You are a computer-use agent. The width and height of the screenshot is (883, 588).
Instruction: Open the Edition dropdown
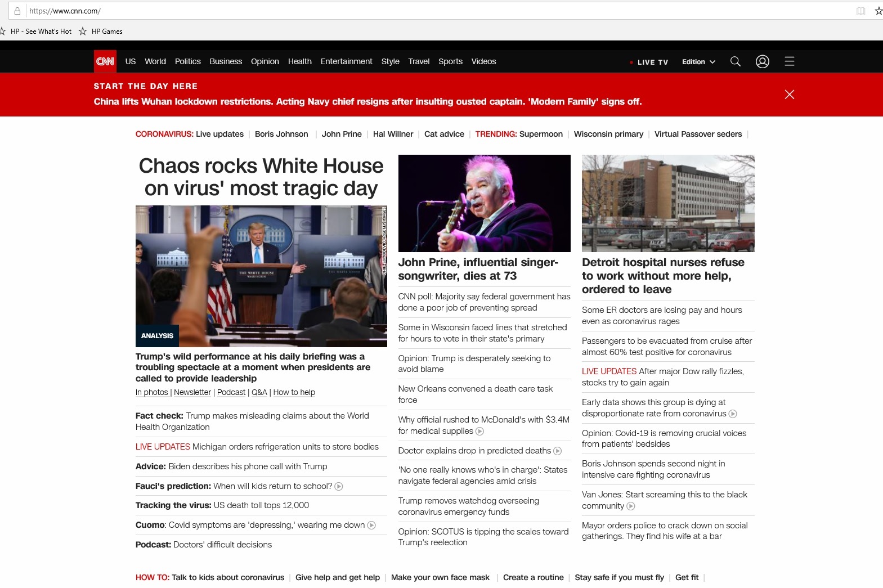click(698, 62)
